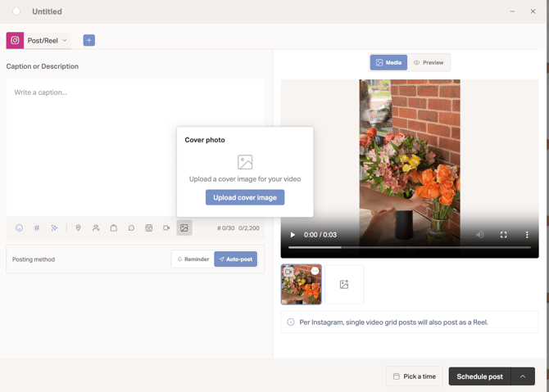Click the shopping bag product tag icon
549x392 pixels.
pyautogui.click(x=114, y=228)
